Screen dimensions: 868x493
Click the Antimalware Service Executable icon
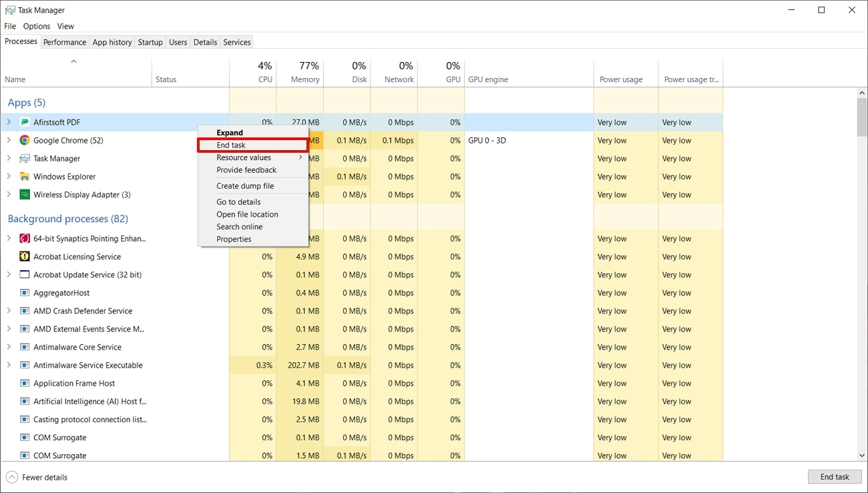[25, 365]
